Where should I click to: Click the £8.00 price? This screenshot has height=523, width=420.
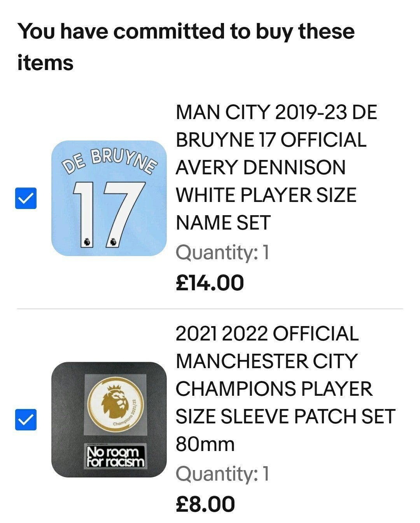click(x=205, y=504)
